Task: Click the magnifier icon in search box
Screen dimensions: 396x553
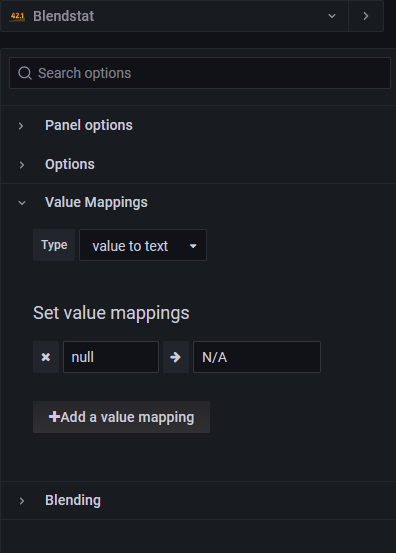Action: [x=25, y=73]
